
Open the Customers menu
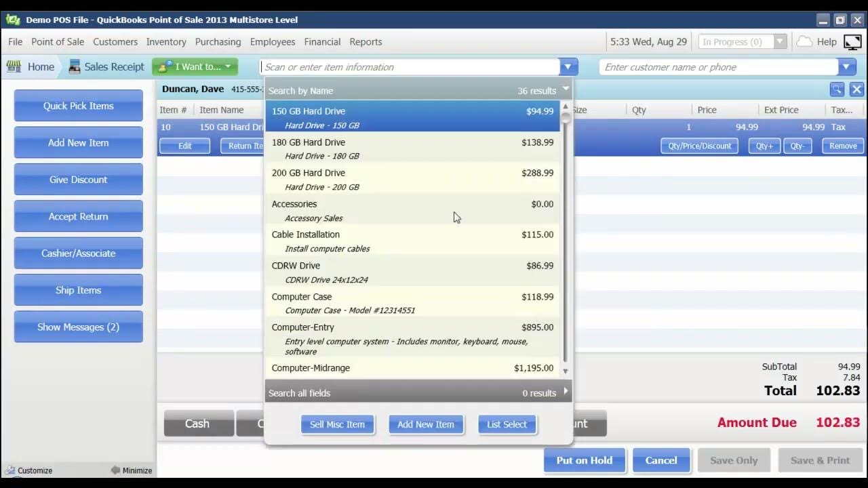115,41
